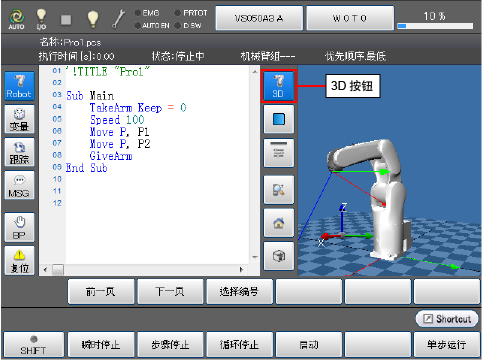Click code line 'Sub Main'
482x360 pixels.
[x=90, y=96]
